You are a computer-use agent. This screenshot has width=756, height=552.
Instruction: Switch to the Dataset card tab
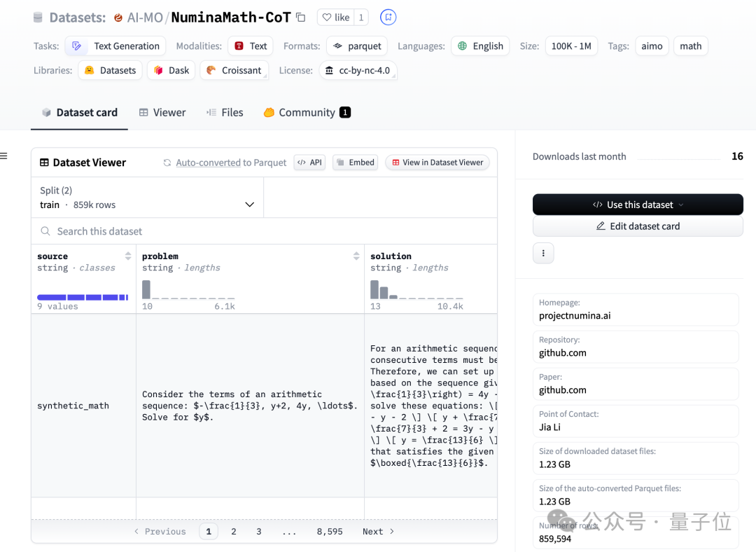pyautogui.click(x=80, y=112)
